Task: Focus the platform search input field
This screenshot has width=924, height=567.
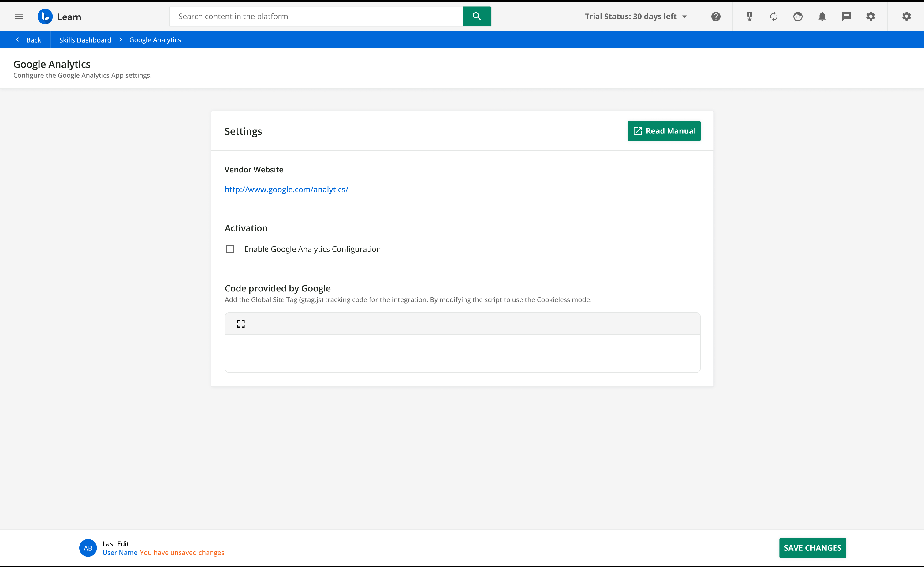Action: click(316, 16)
